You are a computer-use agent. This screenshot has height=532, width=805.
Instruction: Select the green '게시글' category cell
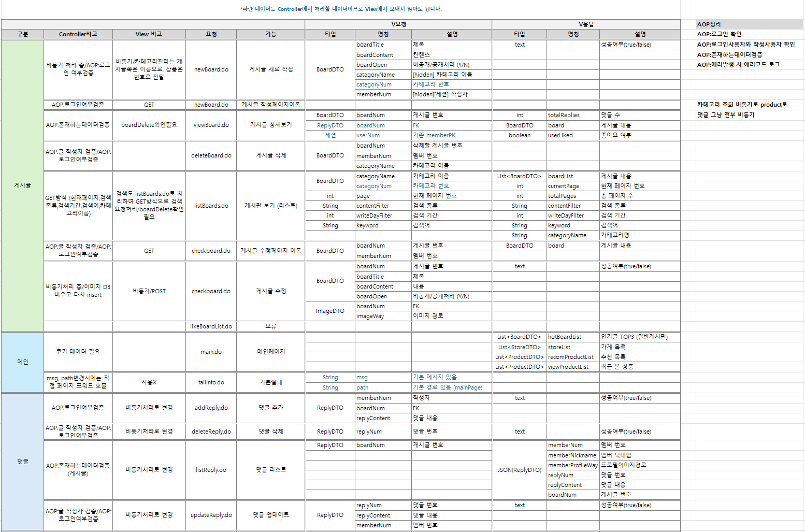pos(22,185)
